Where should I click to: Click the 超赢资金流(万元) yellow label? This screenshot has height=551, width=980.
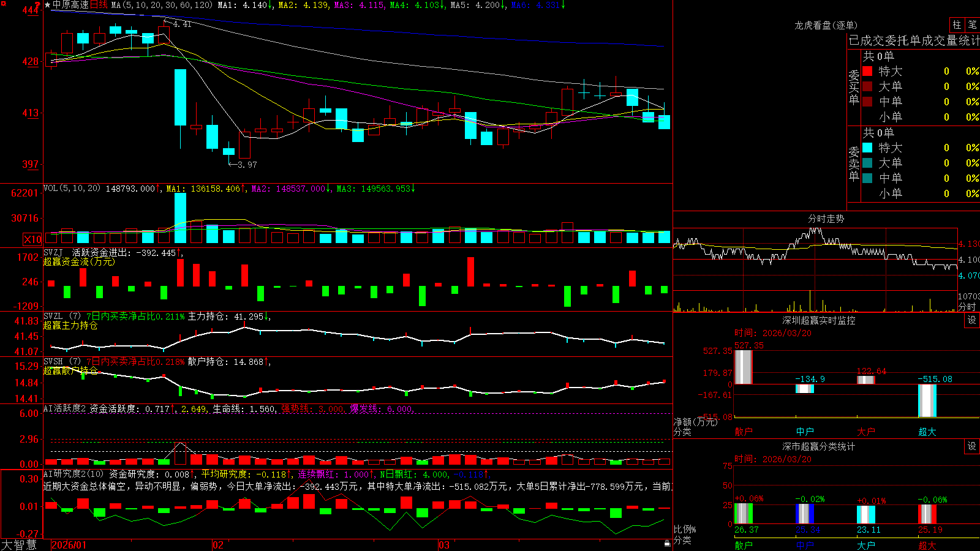tap(79, 261)
